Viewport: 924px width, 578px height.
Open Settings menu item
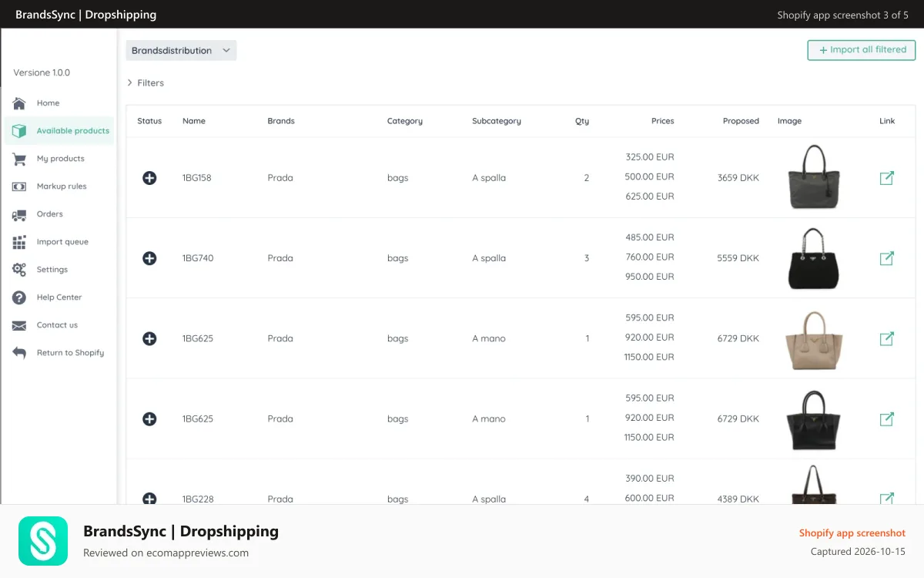(x=52, y=270)
